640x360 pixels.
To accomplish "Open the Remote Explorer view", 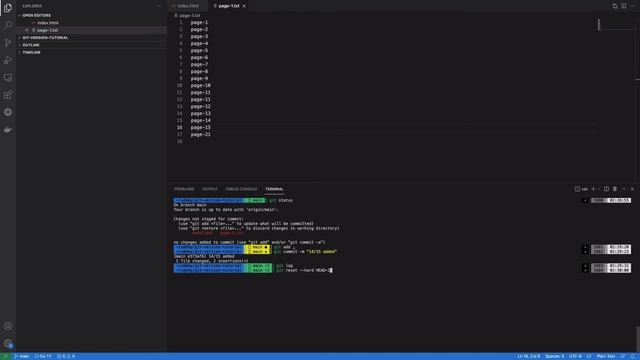I will 8,78.
